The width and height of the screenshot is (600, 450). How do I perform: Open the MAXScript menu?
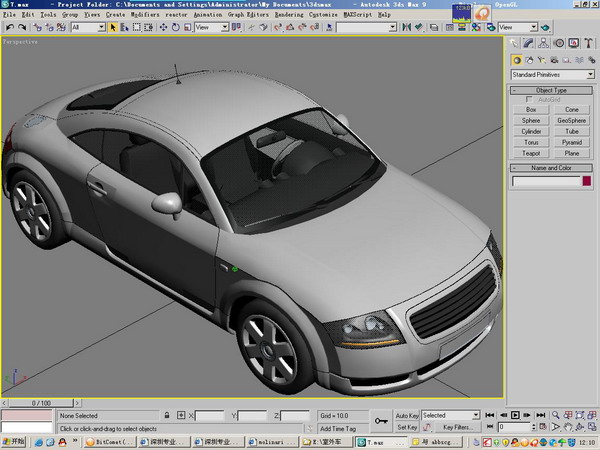pos(358,15)
